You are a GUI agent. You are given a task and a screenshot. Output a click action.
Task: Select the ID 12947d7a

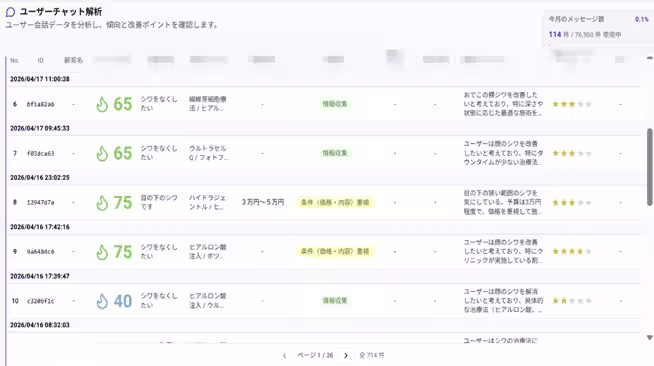pos(40,203)
